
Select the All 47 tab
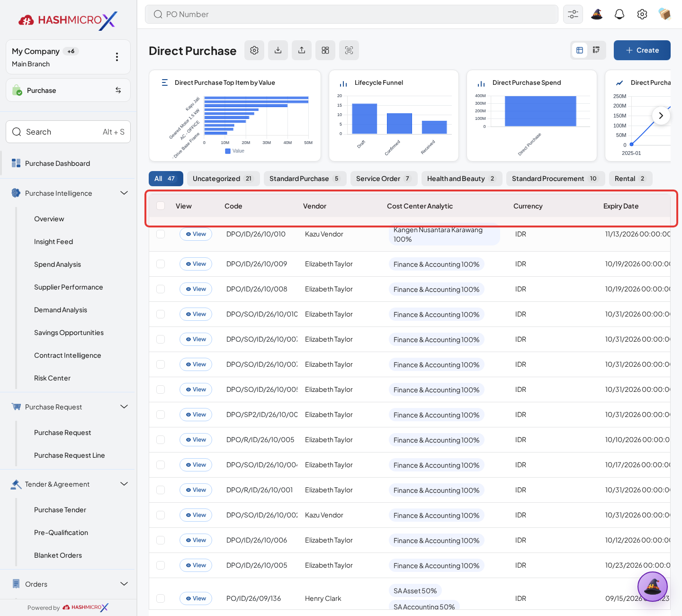[166, 179]
